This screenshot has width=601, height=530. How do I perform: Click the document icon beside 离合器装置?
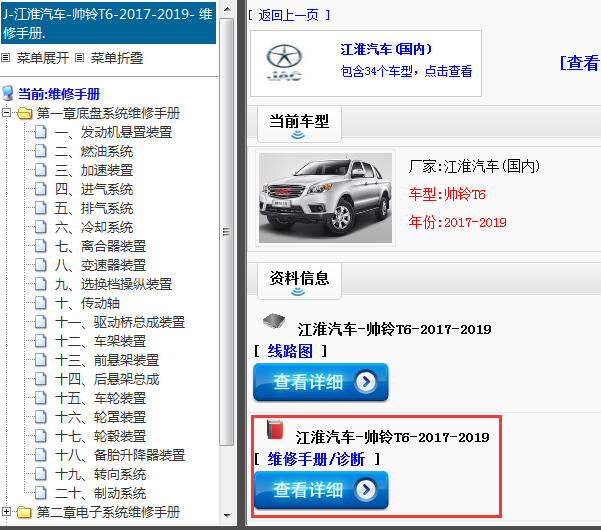point(41,246)
